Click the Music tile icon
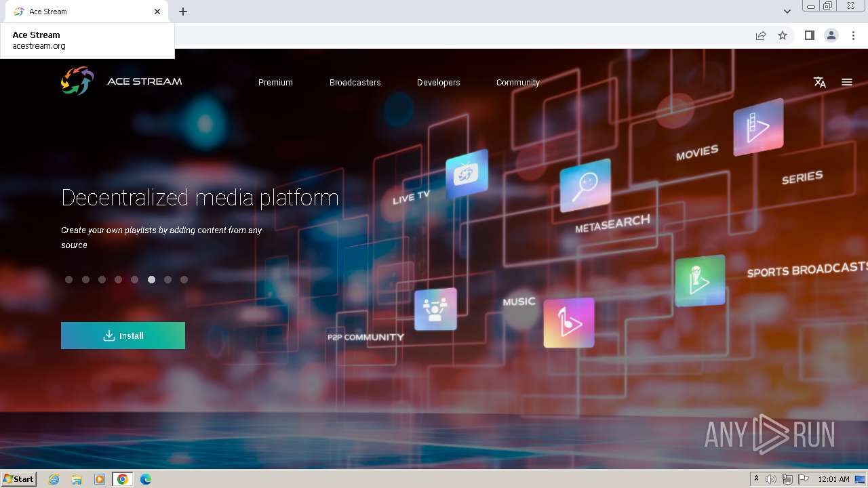Viewport: 868px width, 488px height. (569, 323)
